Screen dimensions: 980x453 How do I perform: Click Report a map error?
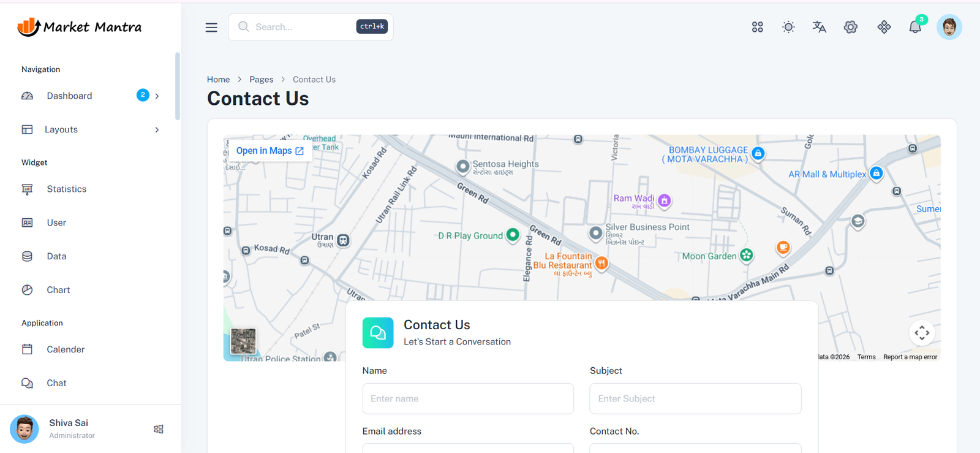tap(910, 357)
